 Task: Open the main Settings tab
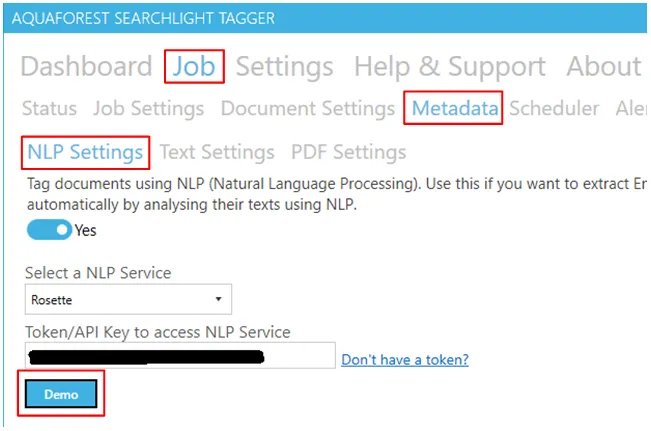pyautogui.click(x=284, y=67)
